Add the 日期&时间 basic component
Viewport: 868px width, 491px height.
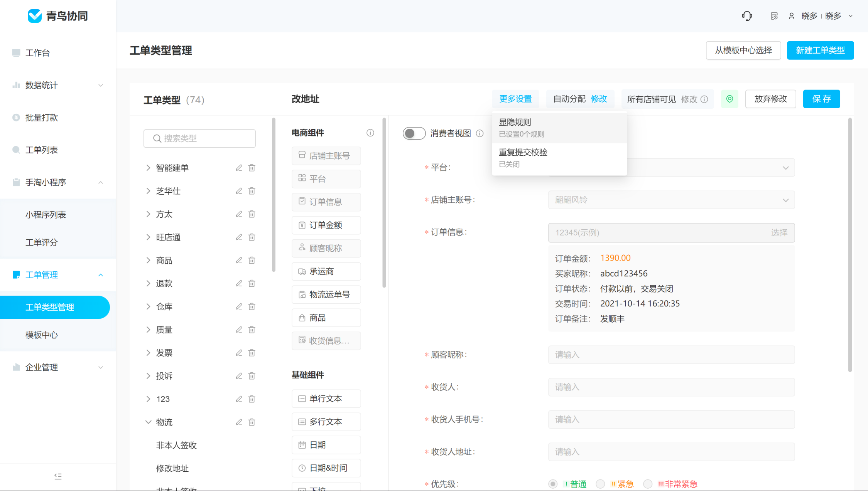tap(326, 468)
